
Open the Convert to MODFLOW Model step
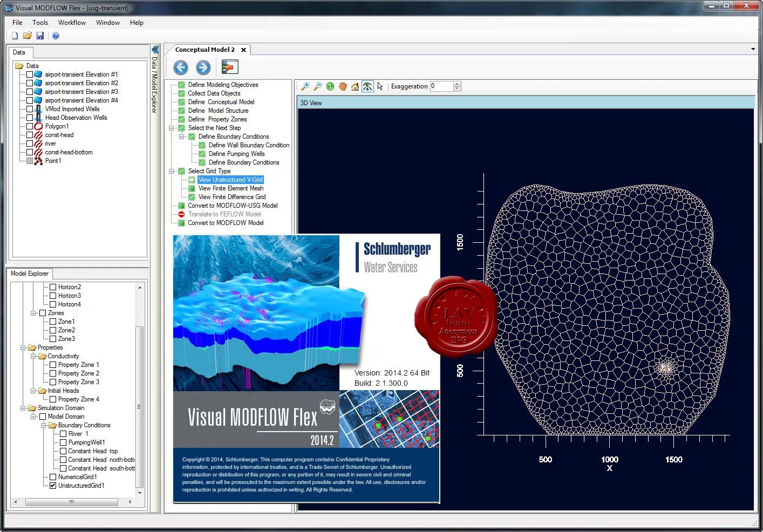click(x=226, y=223)
